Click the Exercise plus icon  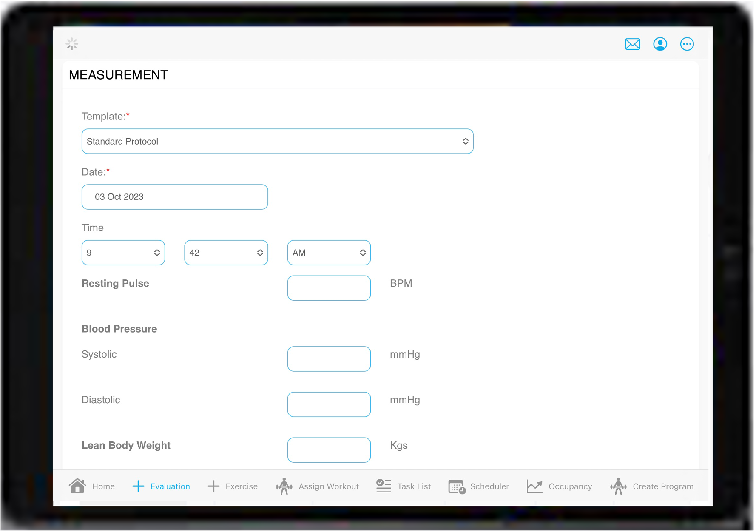coord(213,486)
